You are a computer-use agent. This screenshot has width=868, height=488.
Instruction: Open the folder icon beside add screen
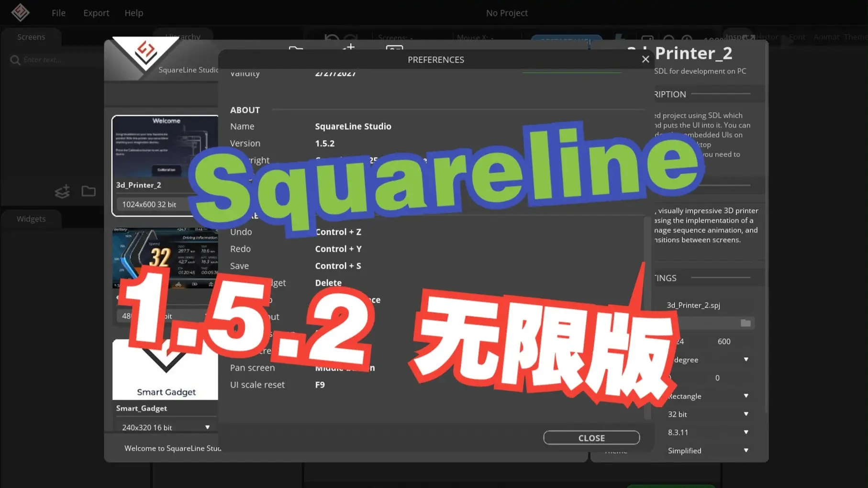[88, 191]
